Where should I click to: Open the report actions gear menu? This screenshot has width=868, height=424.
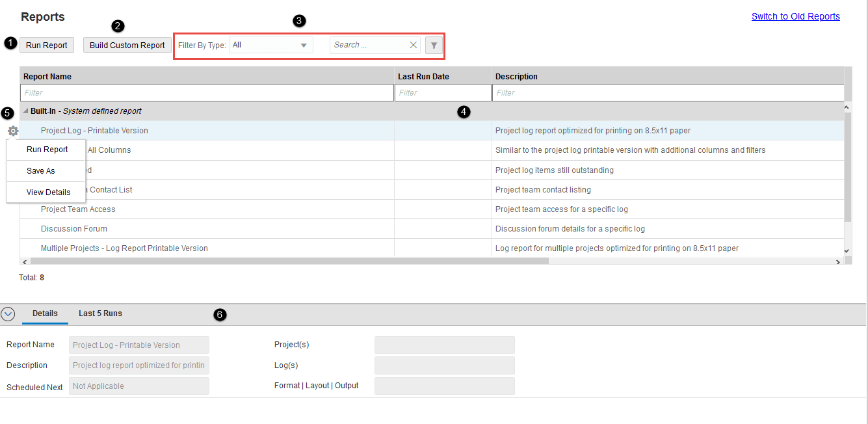point(12,131)
